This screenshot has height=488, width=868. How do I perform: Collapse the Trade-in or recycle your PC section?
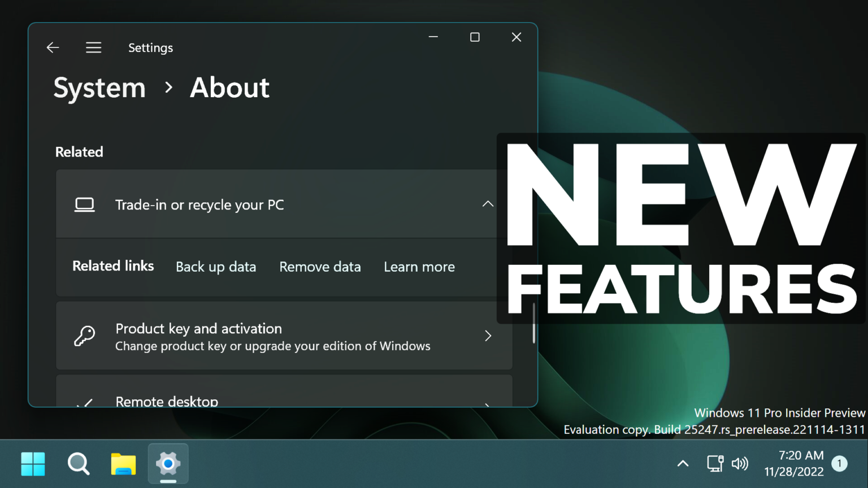click(x=488, y=203)
